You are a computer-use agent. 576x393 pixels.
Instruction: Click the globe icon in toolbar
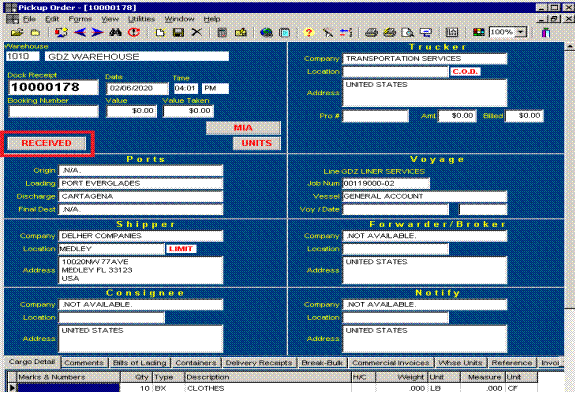266,33
